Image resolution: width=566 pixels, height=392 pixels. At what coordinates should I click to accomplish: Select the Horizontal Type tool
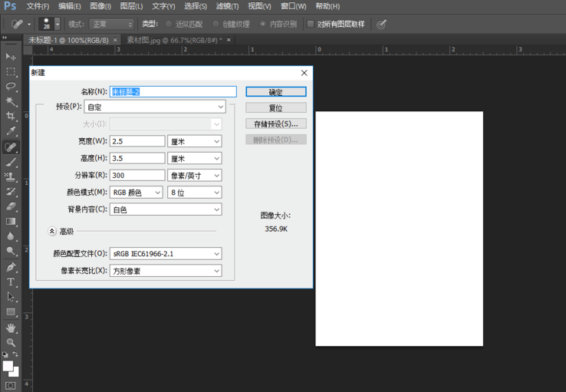[x=11, y=282]
